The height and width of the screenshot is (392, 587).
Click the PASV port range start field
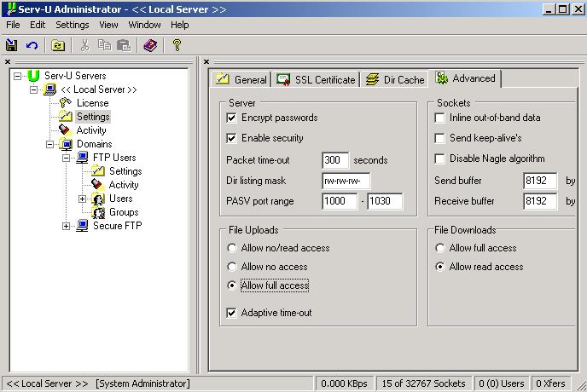(x=340, y=201)
